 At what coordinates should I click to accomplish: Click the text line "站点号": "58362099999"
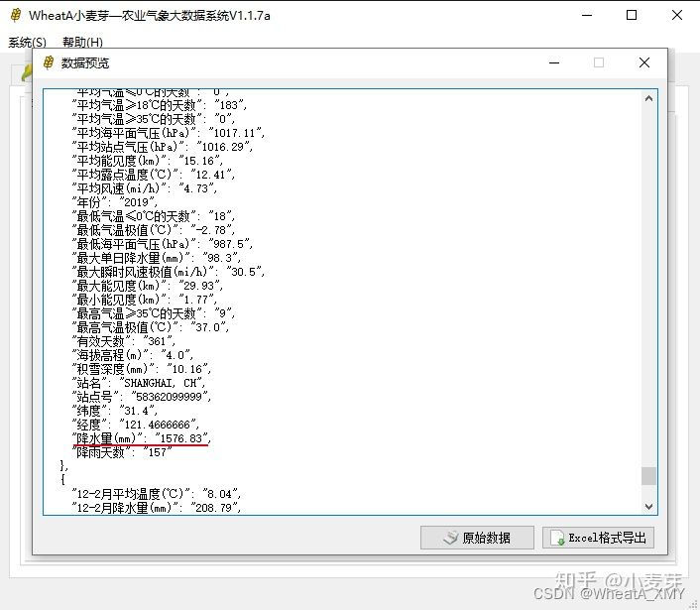pos(142,397)
